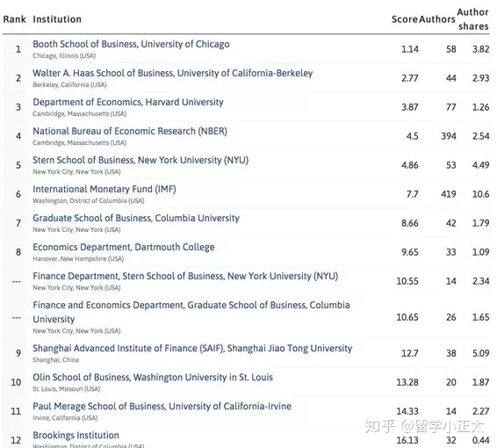Click the Author shares column header
Image resolution: width=497 pixels, height=448 pixels.
(x=473, y=19)
